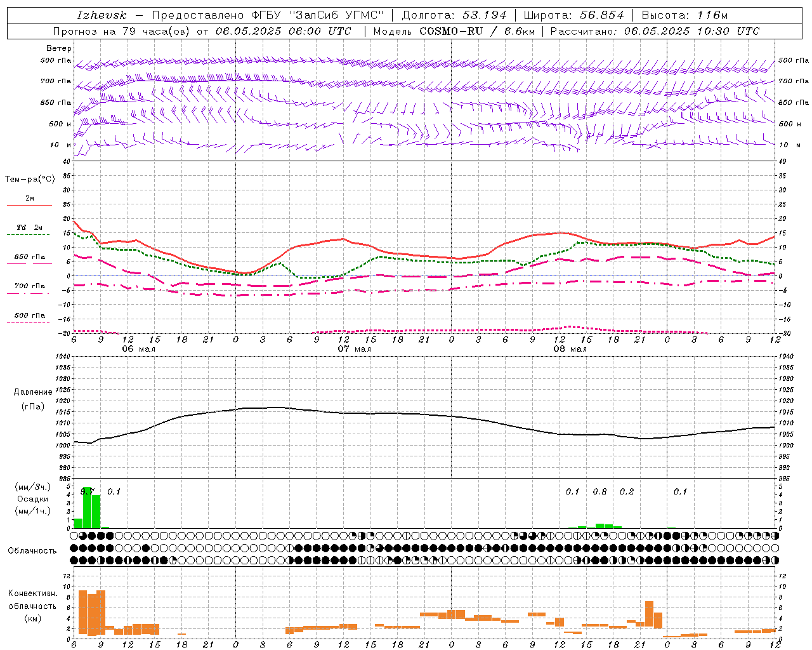Click the Ветер panel label
Screen dimensions: 812x650
(x=59, y=48)
